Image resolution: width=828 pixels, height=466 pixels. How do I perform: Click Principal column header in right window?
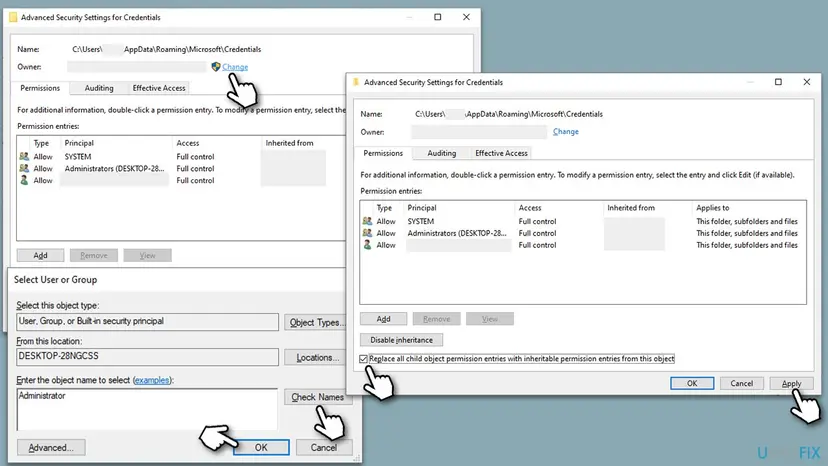tap(421, 208)
